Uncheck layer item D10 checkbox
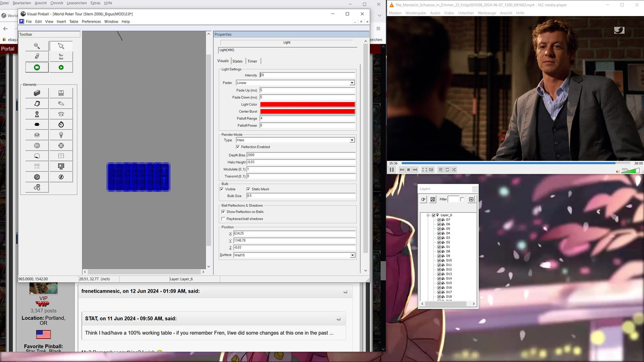644x362 pixels. point(439,260)
